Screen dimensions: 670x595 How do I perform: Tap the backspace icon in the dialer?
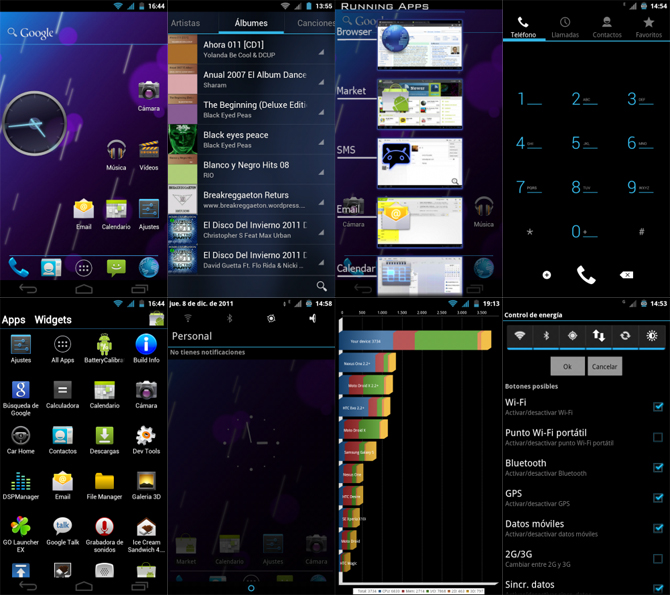click(626, 274)
